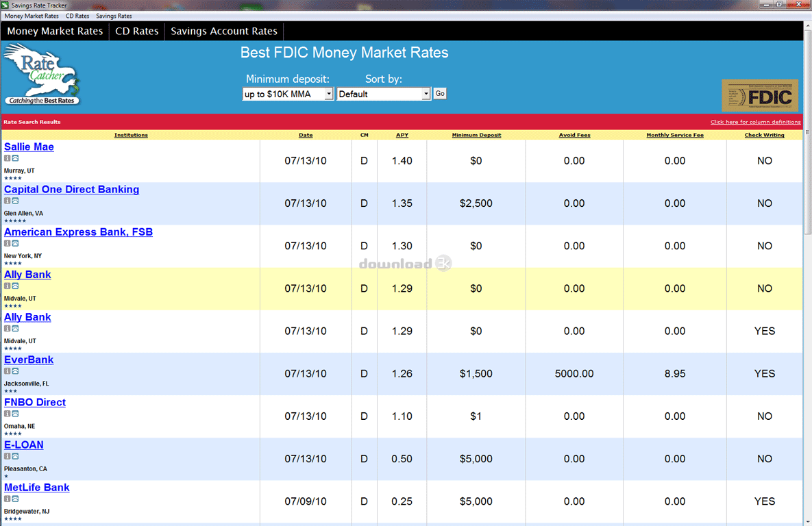Click the scrollbar down arrow
Viewport: 812px width, 526px height.
(x=807, y=521)
